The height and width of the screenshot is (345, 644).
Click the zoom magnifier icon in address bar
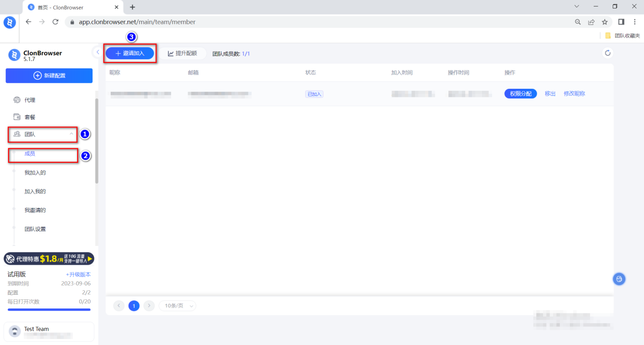pyautogui.click(x=578, y=22)
